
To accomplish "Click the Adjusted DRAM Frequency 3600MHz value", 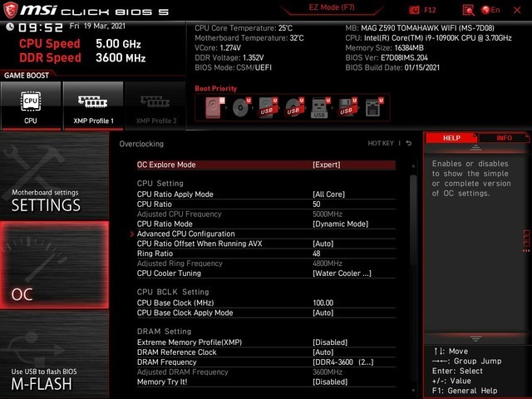I will click(x=328, y=372).
